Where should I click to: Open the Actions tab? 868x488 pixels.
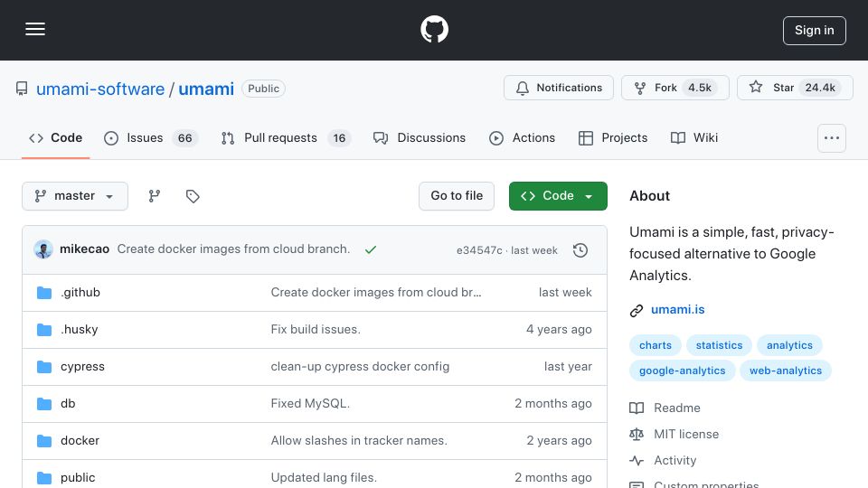[522, 137]
